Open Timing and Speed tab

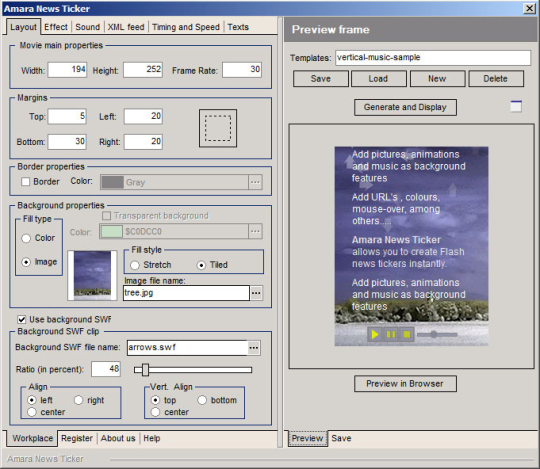tap(186, 27)
